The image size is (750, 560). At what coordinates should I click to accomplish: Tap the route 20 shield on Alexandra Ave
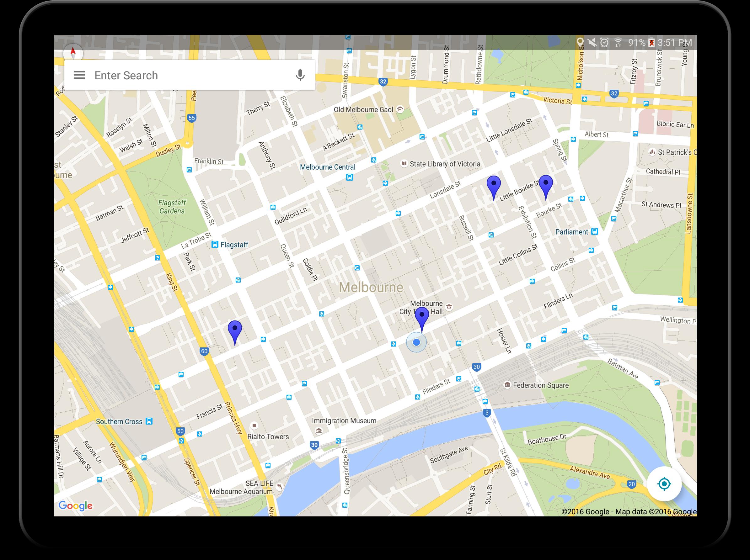click(x=631, y=484)
